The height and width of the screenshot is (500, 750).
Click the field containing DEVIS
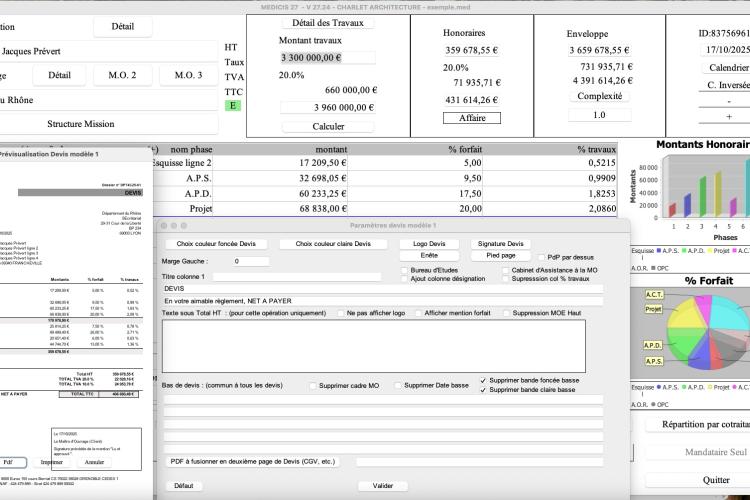[x=383, y=289]
